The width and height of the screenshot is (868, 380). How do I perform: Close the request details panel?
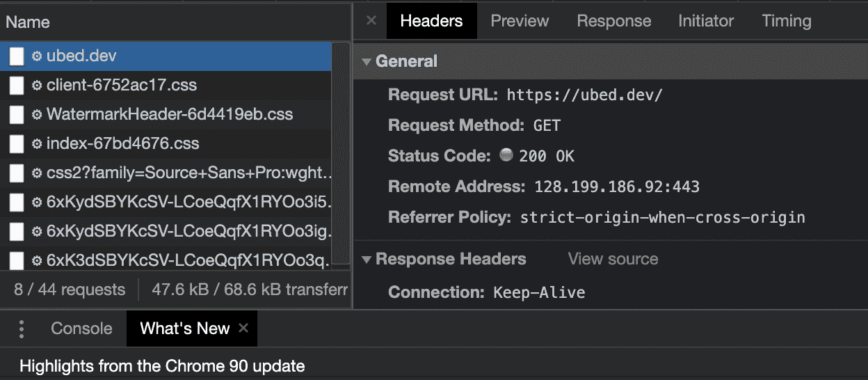pos(371,20)
